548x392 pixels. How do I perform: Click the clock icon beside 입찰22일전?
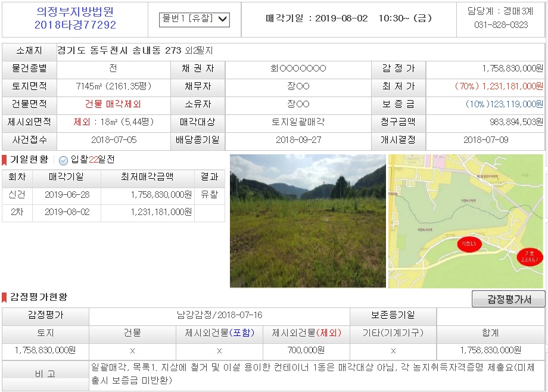(63, 160)
